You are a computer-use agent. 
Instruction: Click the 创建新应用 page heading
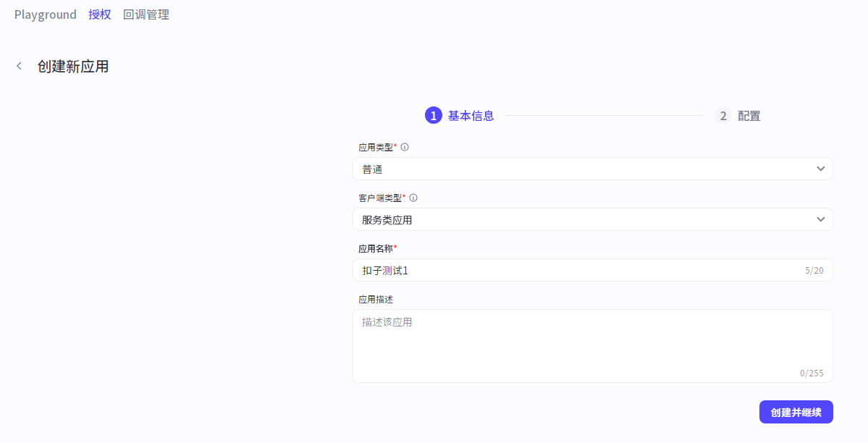[73, 67]
